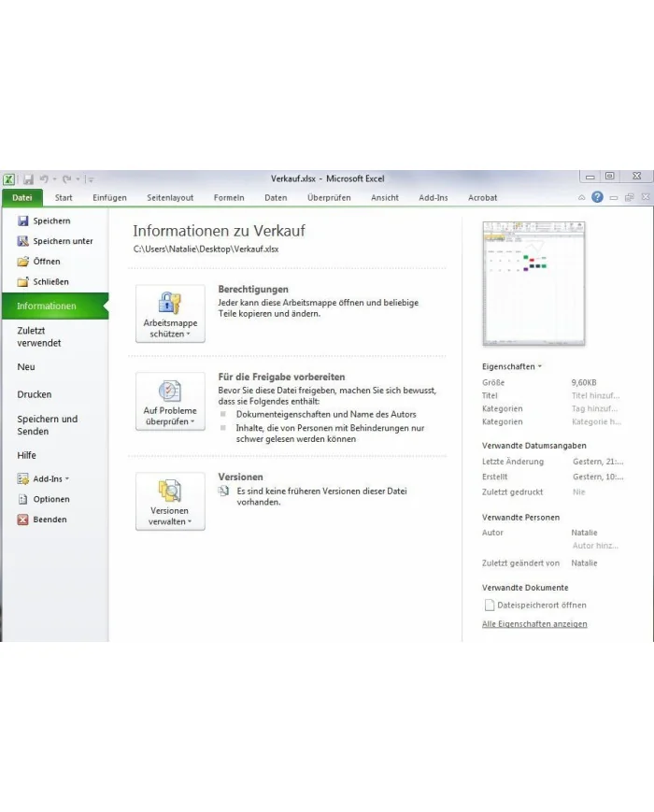Select Hilfe in the backstage menu
Image resolution: width=654 pixels, height=812 pixels.
26,455
